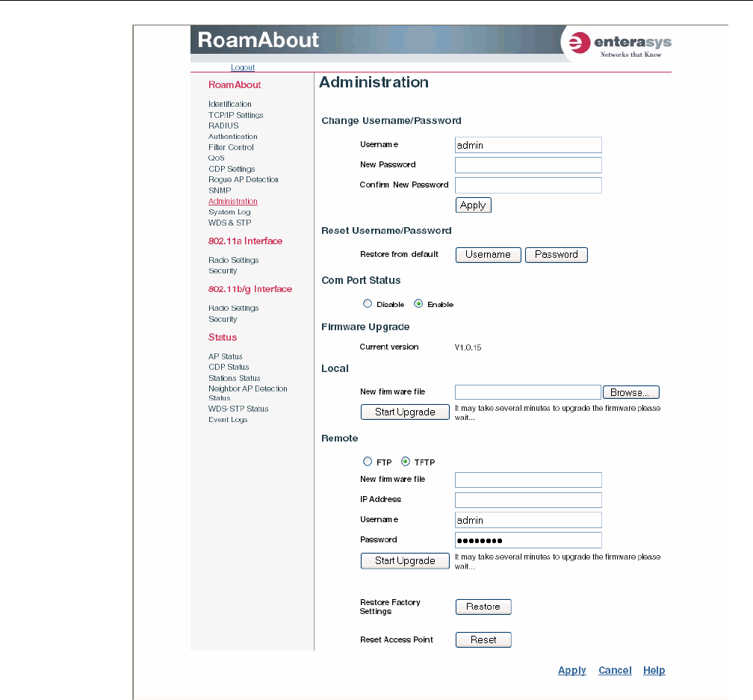Go to RADIUS settings

pos(223,126)
